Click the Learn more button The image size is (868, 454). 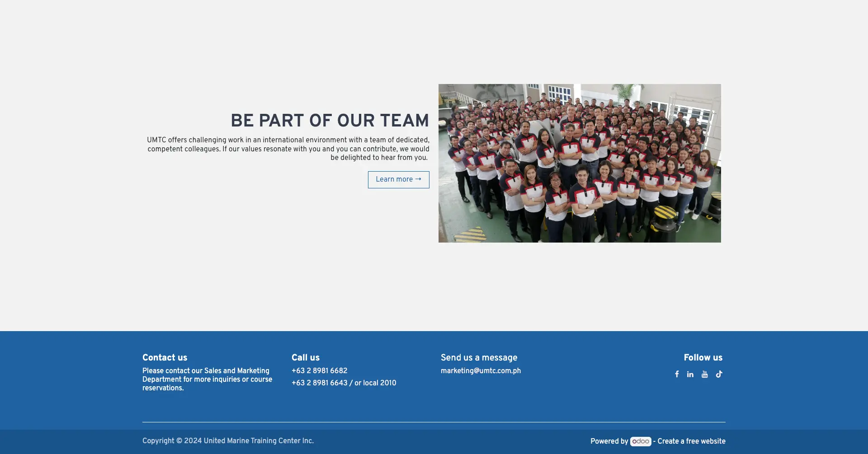399,180
